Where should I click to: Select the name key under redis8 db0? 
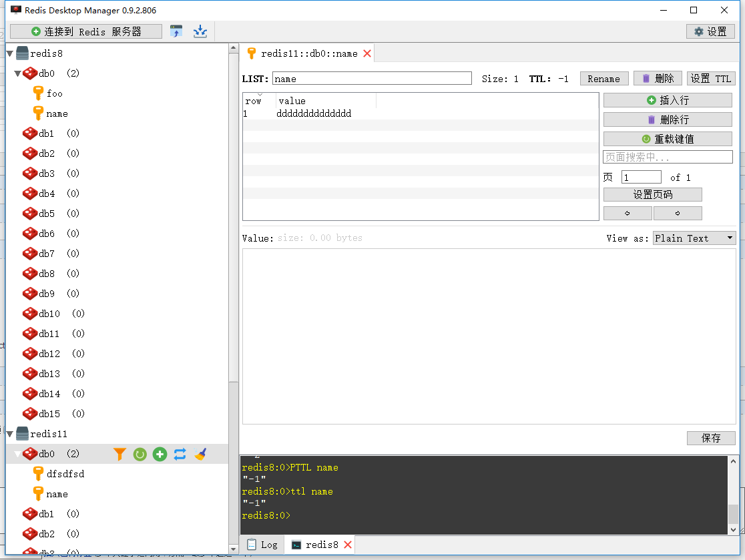57,113
